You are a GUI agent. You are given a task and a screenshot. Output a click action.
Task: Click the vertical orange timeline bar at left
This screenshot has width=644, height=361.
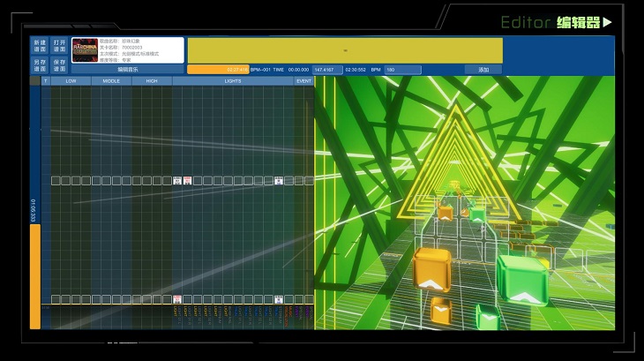coord(35,275)
